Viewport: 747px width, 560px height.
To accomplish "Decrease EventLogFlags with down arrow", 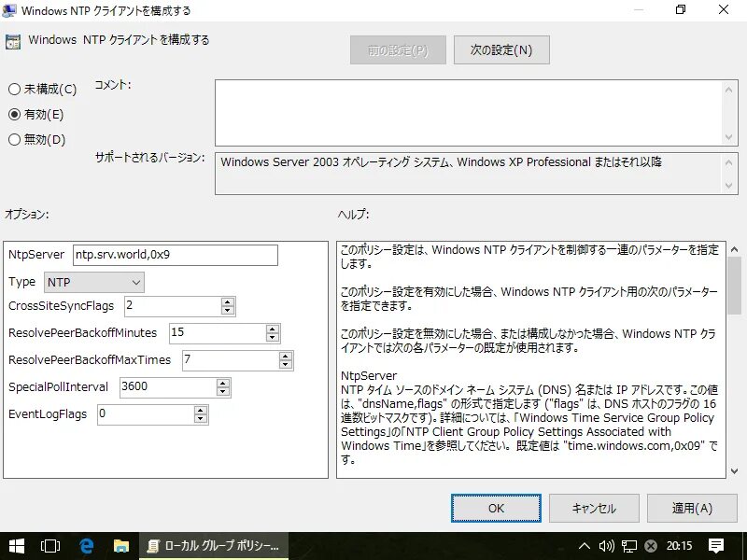I will [x=201, y=418].
